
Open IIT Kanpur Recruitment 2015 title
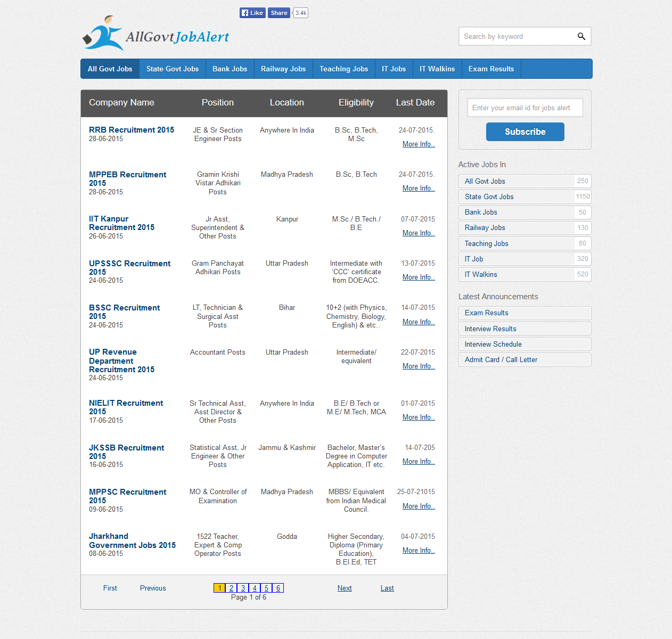[x=122, y=223]
